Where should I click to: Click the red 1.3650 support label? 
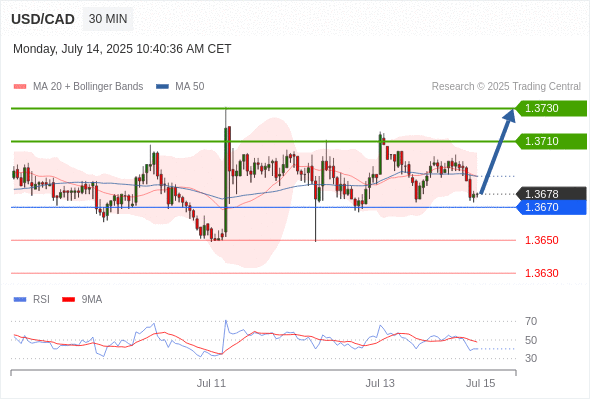541,240
